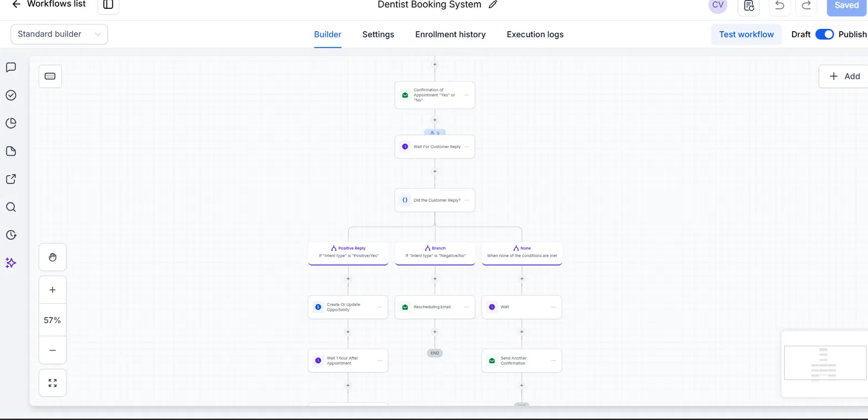868x420 pixels.
Task: Click the contacts count badge showing 5
Action: 435,133
